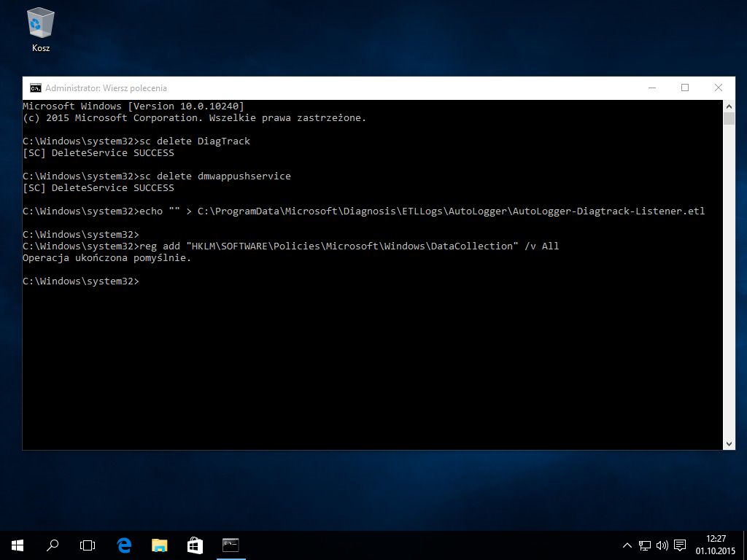The image size is (747, 560).
Task: Launch Microsoft Edge from the taskbar
Action: pyautogui.click(x=124, y=545)
